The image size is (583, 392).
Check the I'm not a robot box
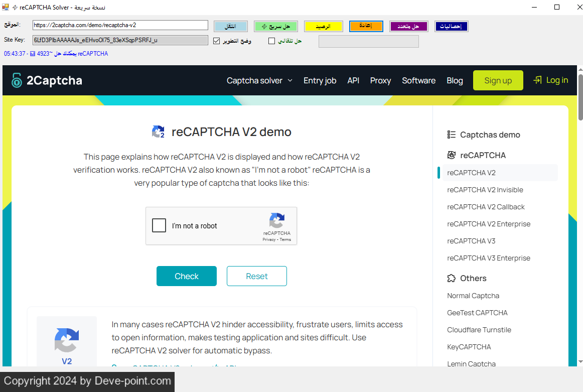coord(159,225)
